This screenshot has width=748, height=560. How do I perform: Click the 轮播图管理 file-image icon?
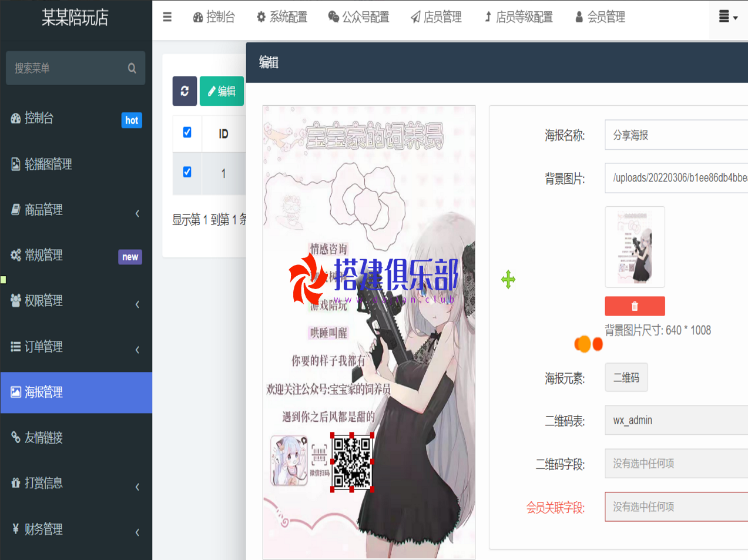16,164
